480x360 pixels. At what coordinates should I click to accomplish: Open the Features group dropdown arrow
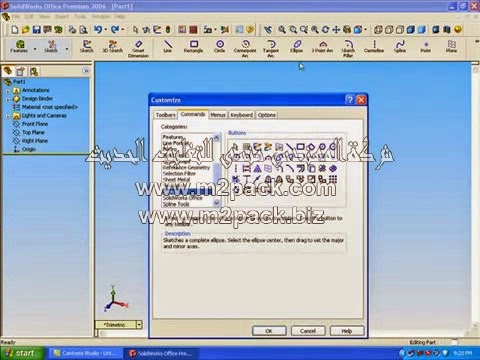pyautogui.click(x=35, y=49)
